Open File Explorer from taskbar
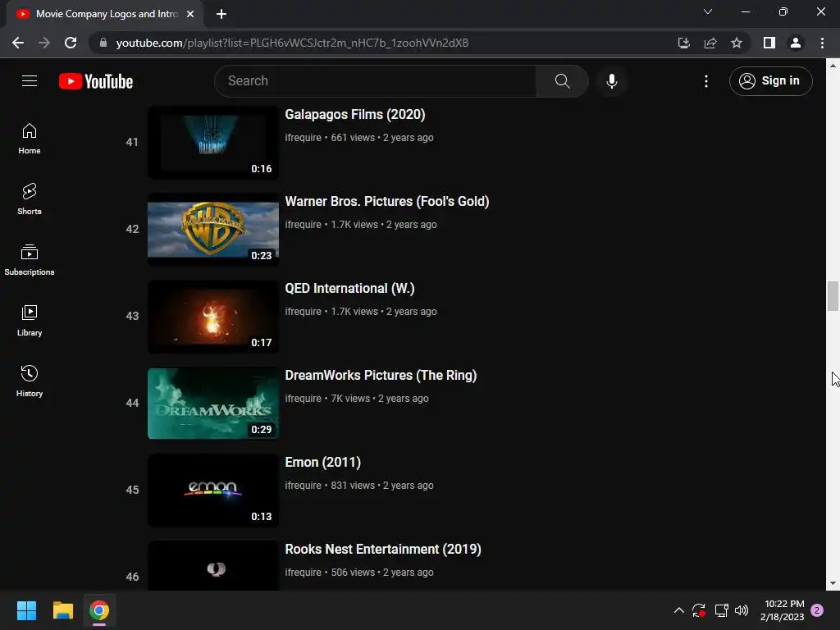 click(62, 610)
